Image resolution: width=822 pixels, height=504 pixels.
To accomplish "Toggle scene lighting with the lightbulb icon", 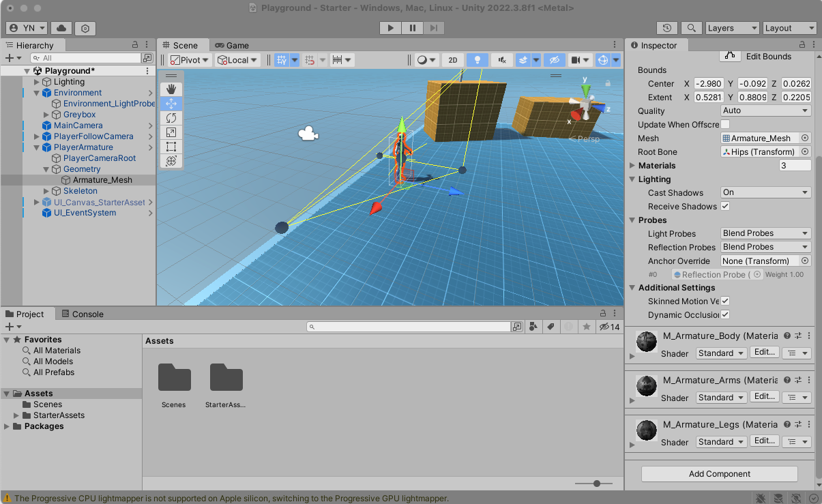I will coord(478,60).
